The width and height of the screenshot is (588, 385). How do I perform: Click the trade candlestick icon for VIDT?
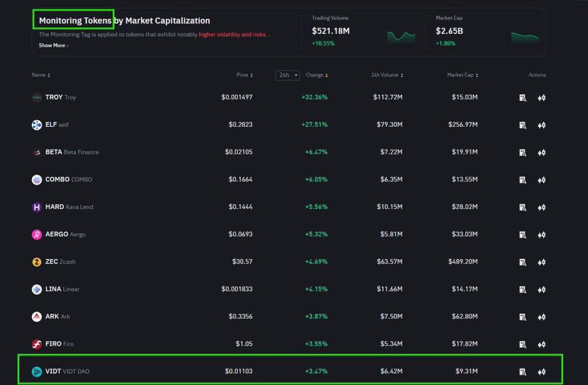(542, 372)
